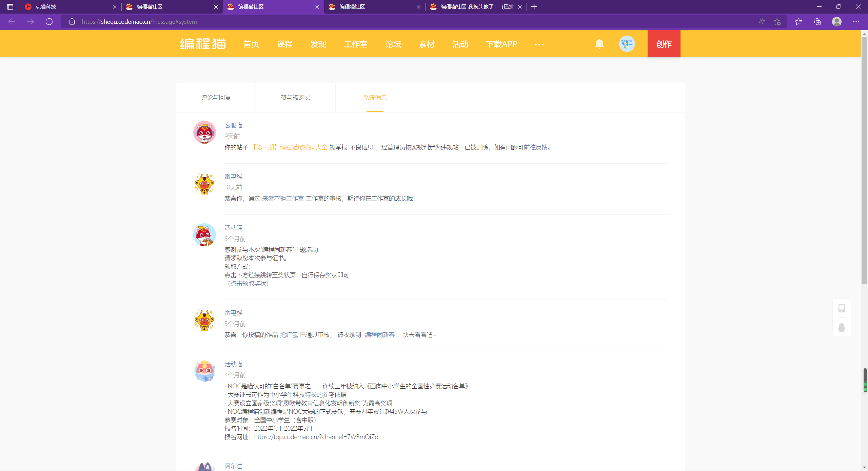The width and height of the screenshot is (868, 471).
Task: Go to 首页 in navigation
Action: 251,44
